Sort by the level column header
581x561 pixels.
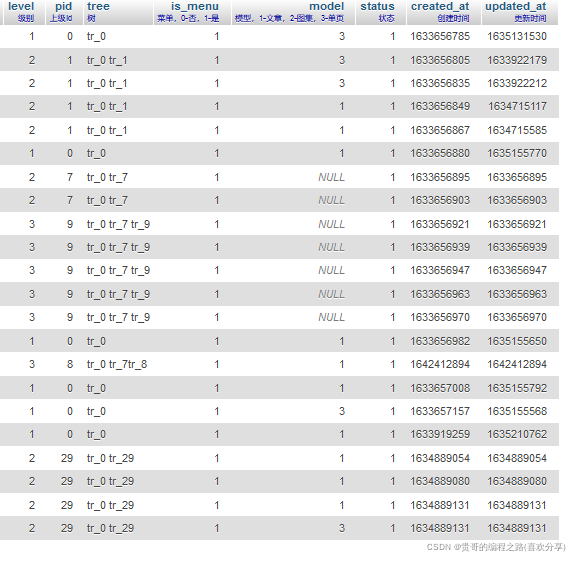[x=21, y=6]
